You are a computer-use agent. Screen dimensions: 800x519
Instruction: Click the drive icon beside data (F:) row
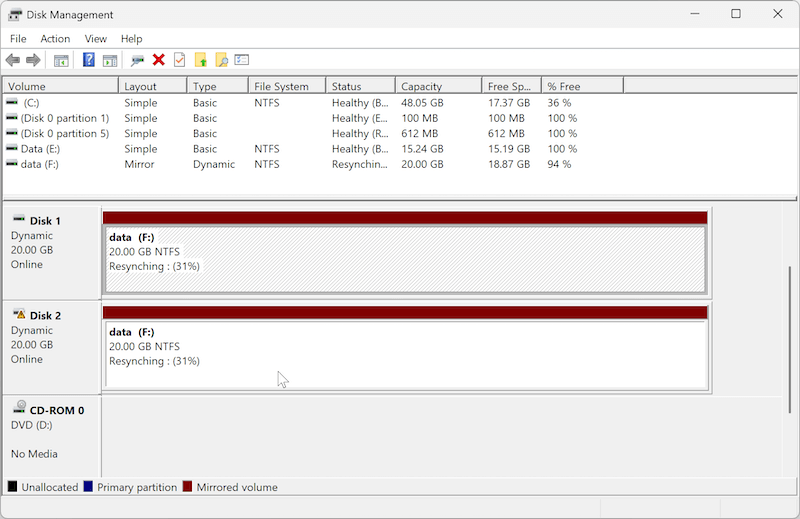[x=11, y=163]
